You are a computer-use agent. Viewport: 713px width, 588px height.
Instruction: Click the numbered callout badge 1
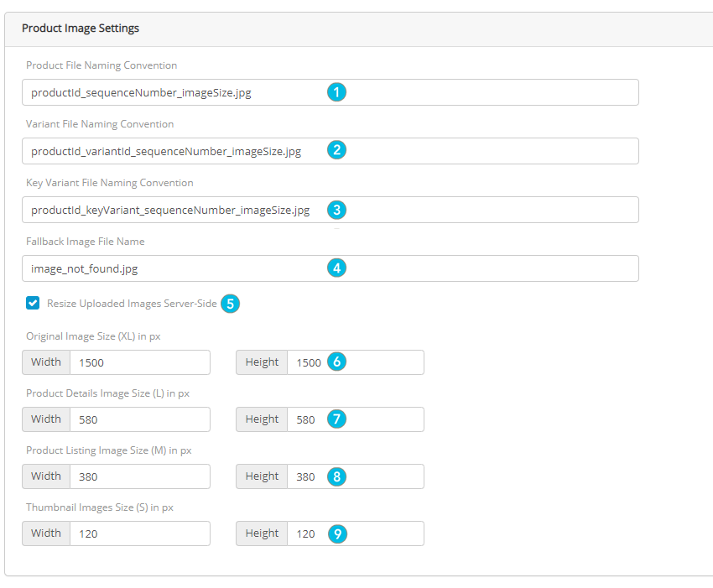(x=336, y=92)
